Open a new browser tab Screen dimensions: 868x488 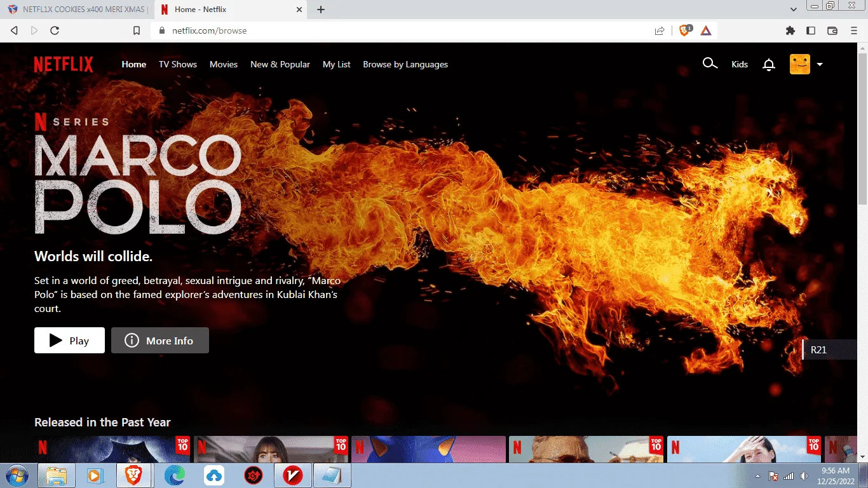(321, 10)
